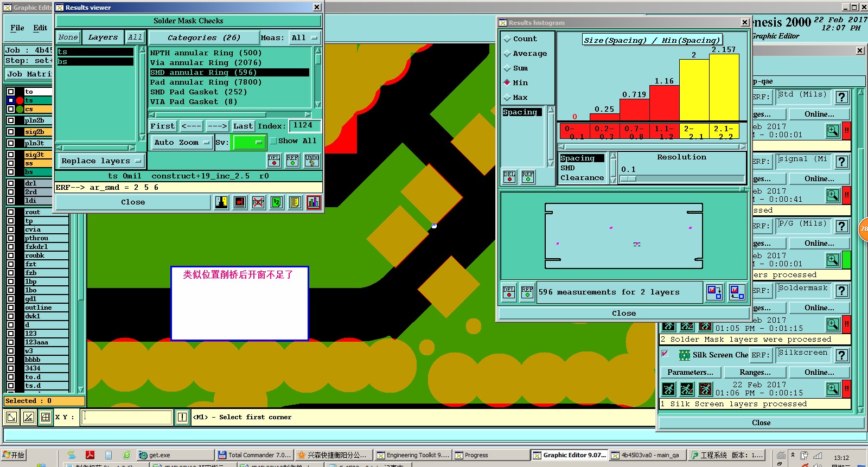Open the File menu in Graphic Editor
Viewport: 868px width, 467px height.
tap(17, 28)
